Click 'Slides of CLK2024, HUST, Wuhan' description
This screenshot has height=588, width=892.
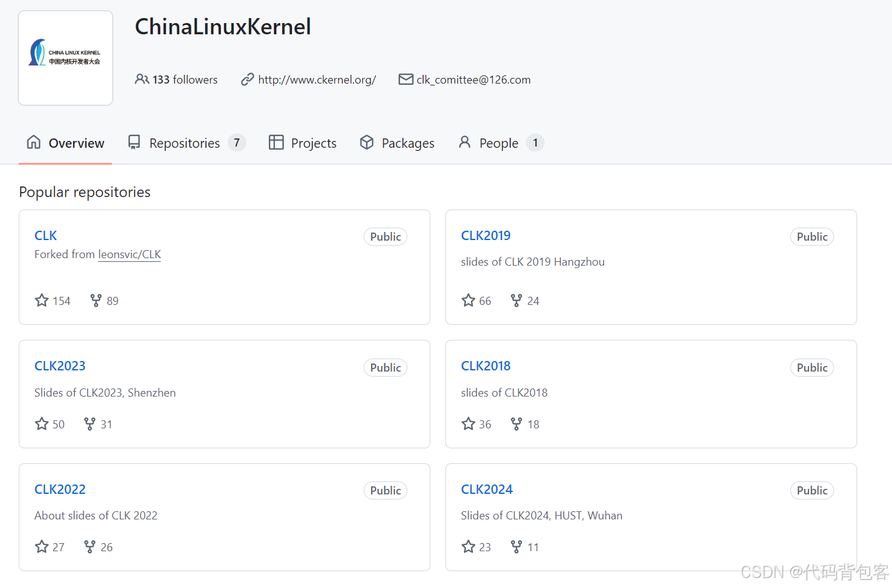pos(541,516)
